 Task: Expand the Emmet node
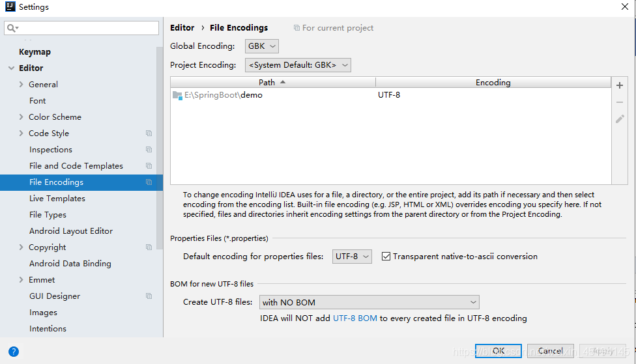point(21,280)
